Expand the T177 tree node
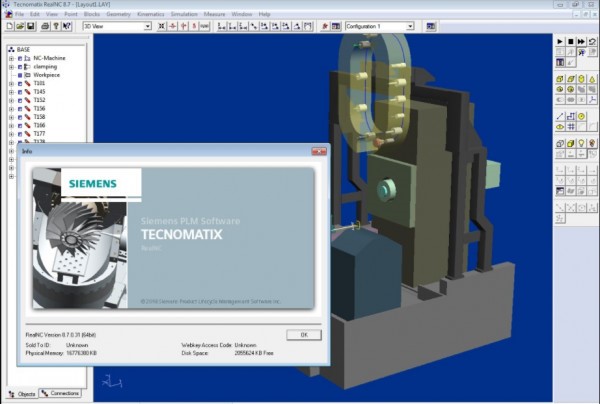The height and width of the screenshot is (404, 600). click(x=11, y=134)
